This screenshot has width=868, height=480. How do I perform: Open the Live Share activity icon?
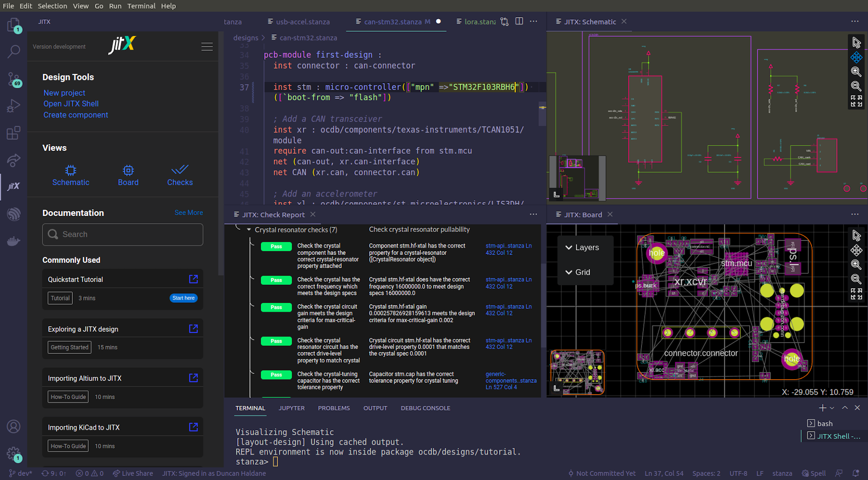[x=14, y=160]
